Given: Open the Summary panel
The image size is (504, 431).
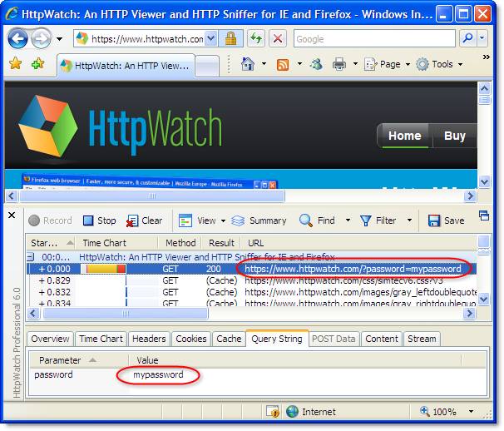Looking at the screenshot, I should [259, 220].
